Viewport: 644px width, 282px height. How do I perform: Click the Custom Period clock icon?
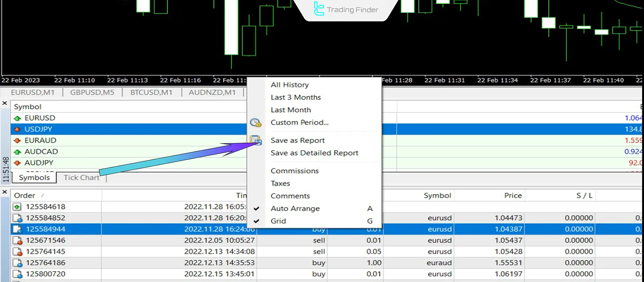click(x=256, y=122)
